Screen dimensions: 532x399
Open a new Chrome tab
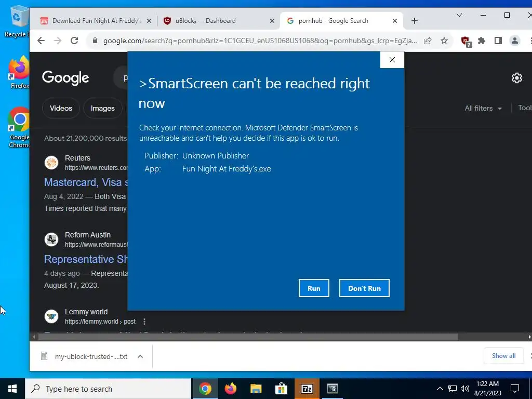point(414,21)
